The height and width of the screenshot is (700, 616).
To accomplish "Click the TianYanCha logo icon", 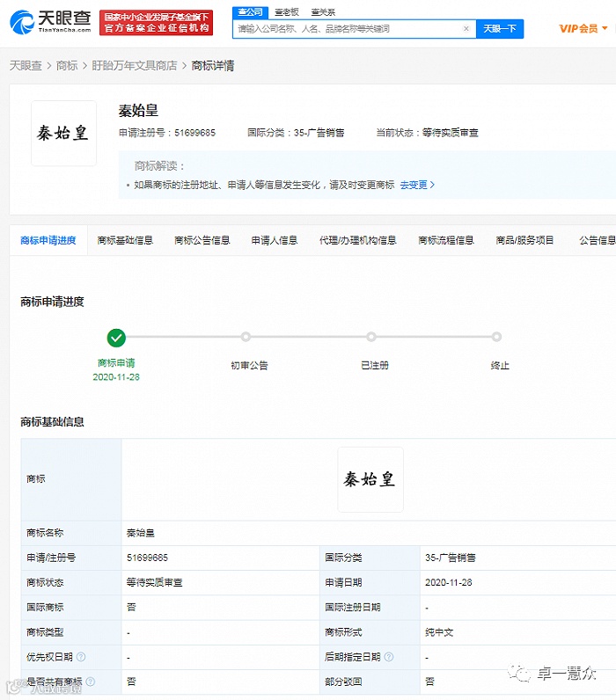I will click(22, 22).
